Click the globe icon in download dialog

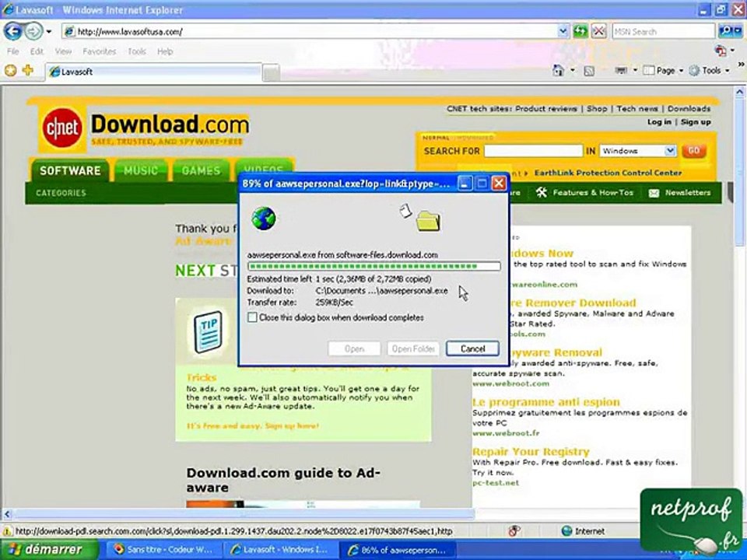pos(264,219)
